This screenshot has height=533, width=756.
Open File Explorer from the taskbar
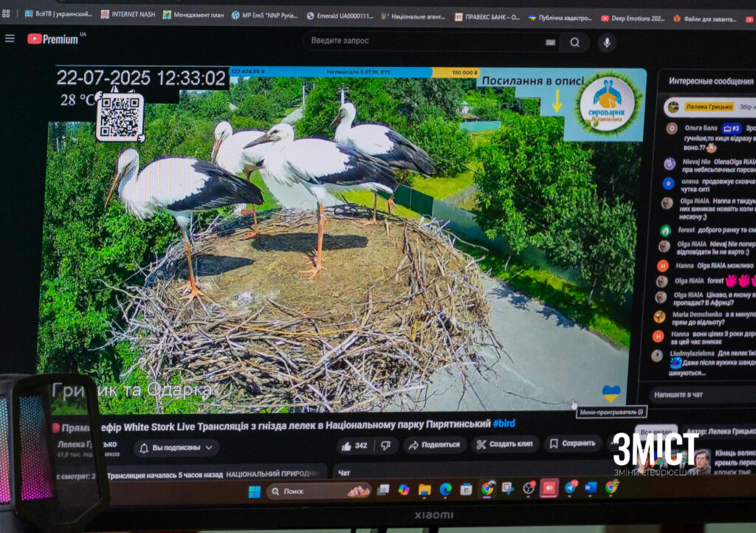pos(425,489)
